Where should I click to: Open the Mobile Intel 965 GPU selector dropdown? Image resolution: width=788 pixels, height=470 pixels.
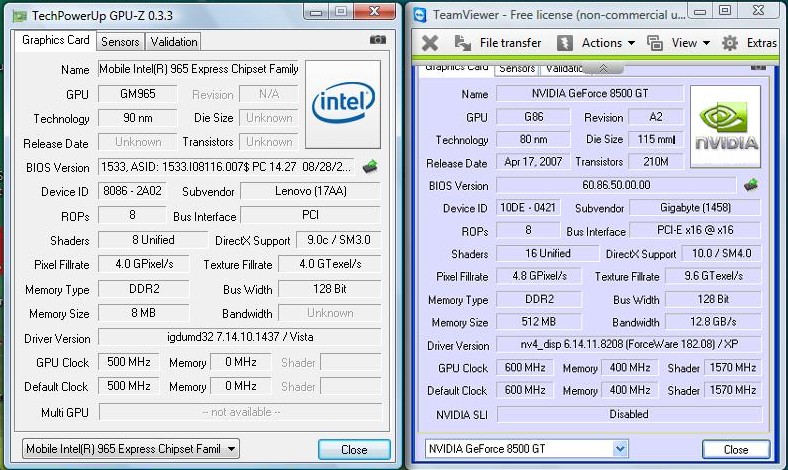click(131, 449)
